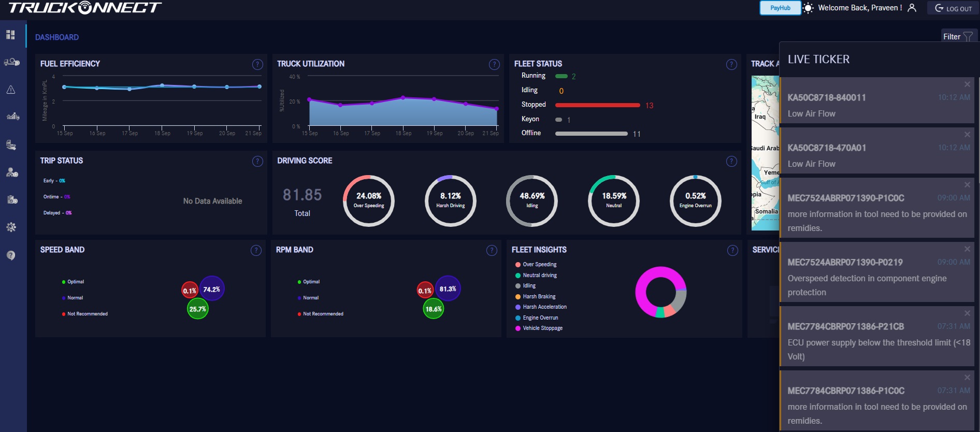Open the alerts warning triangle icon

[x=11, y=90]
